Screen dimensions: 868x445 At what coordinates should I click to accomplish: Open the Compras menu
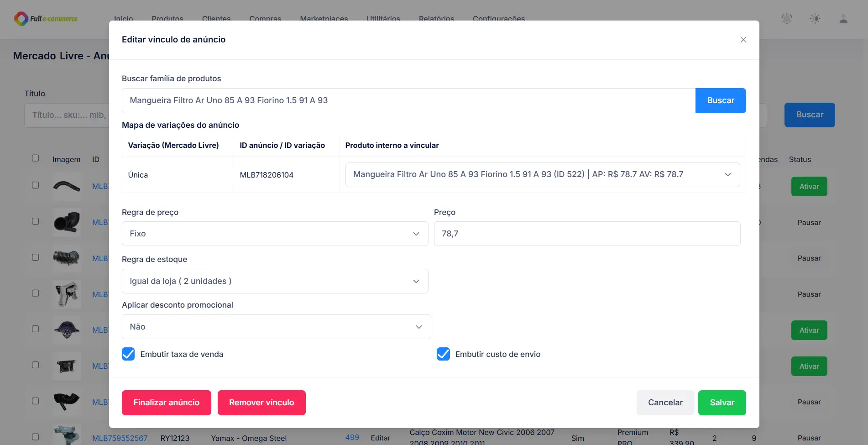[265, 19]
